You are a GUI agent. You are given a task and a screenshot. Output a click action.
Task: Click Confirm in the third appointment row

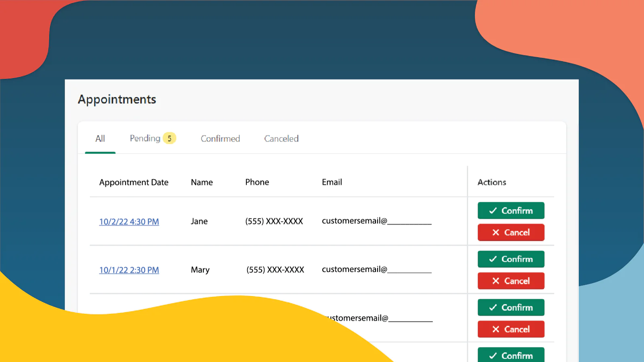tap(511, 307)
